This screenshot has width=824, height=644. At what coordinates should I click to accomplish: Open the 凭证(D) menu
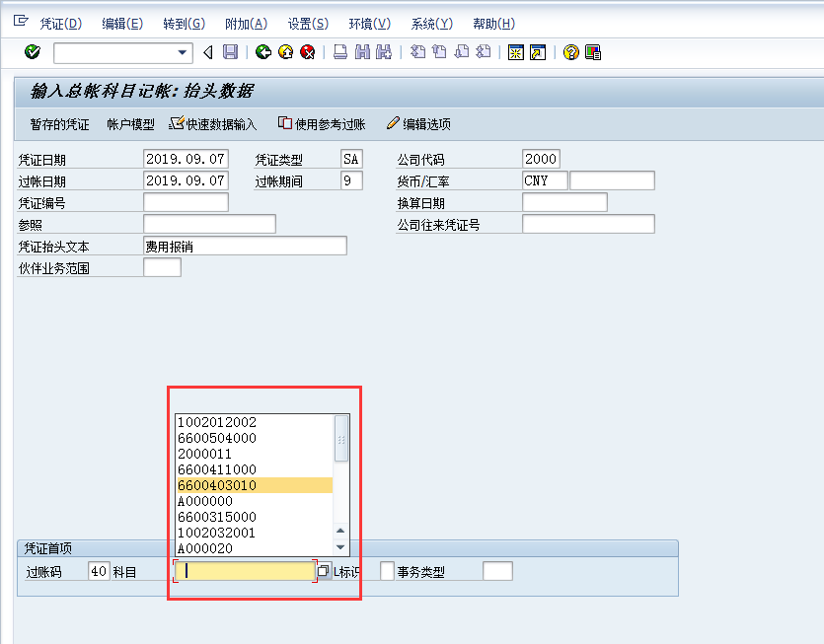[x=61, y=24]
